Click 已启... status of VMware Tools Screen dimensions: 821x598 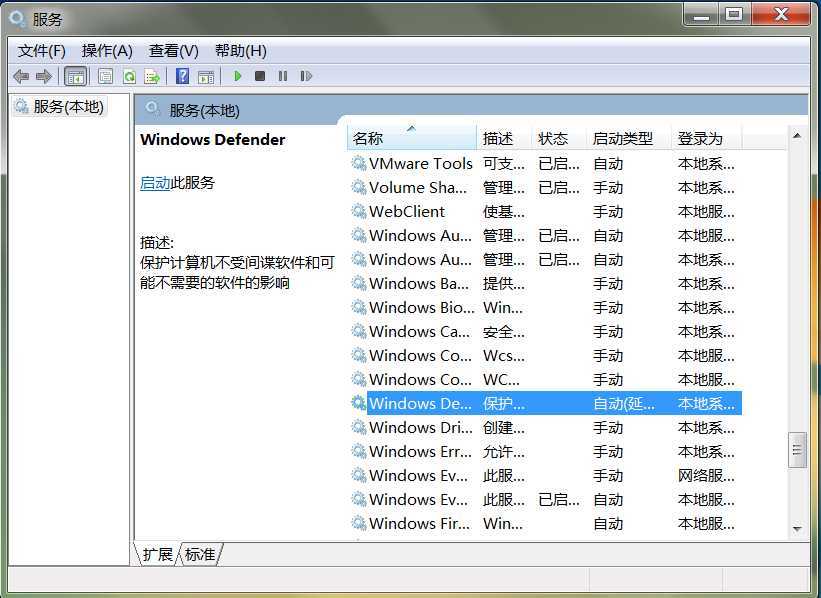pos(559,164)
